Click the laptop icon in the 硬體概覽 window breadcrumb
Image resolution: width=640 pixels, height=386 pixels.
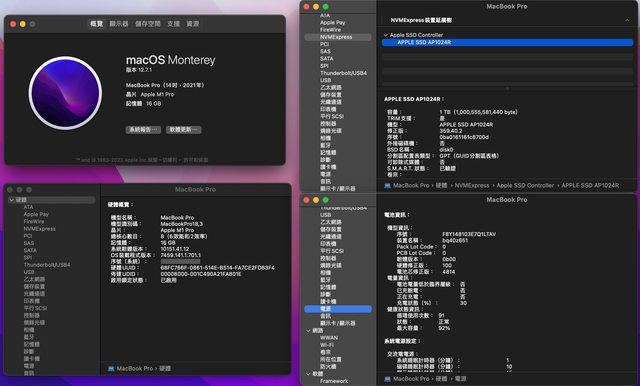coord(111,368)
